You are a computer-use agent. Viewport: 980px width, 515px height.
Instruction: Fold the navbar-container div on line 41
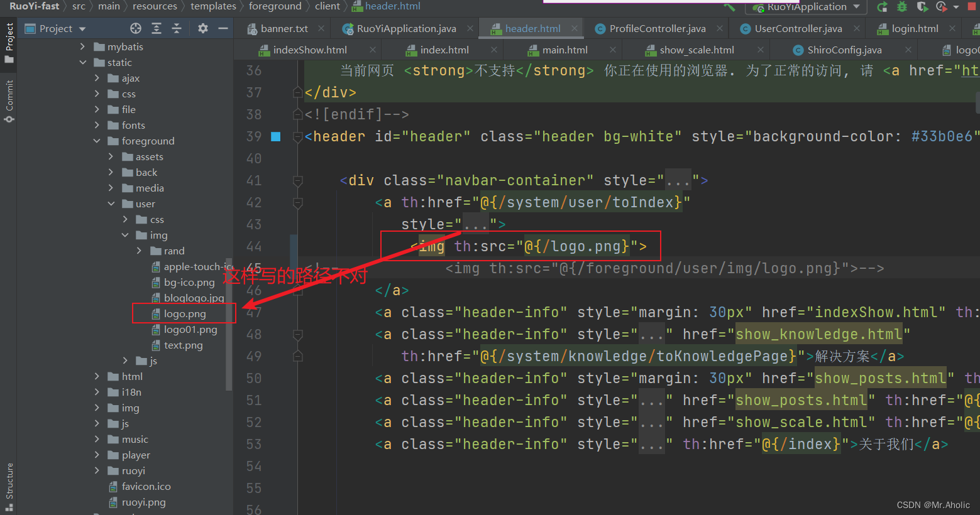tap(298, 181)
